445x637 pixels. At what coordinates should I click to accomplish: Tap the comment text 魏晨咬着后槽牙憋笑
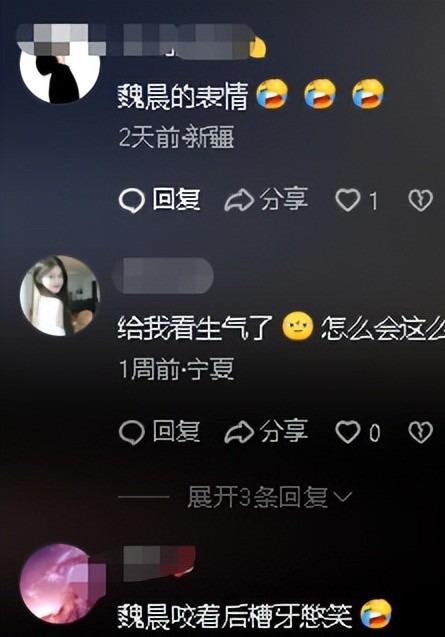234,616
